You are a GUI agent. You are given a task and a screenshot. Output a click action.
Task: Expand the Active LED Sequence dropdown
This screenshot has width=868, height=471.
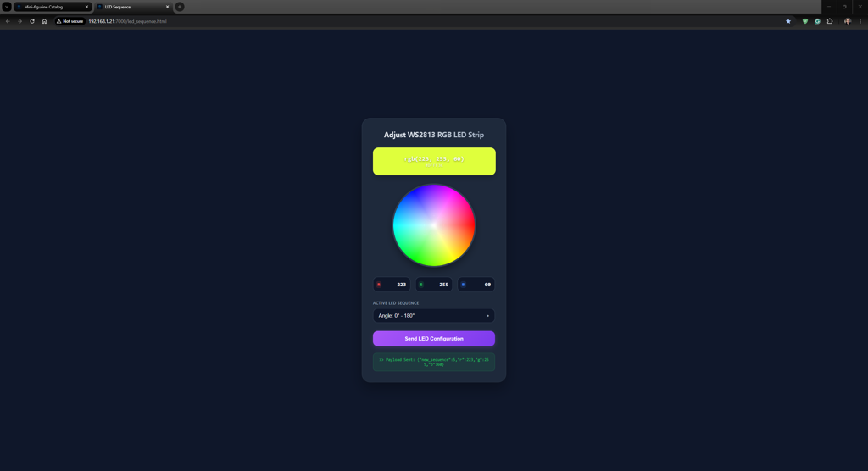click(x=433, y=315)
